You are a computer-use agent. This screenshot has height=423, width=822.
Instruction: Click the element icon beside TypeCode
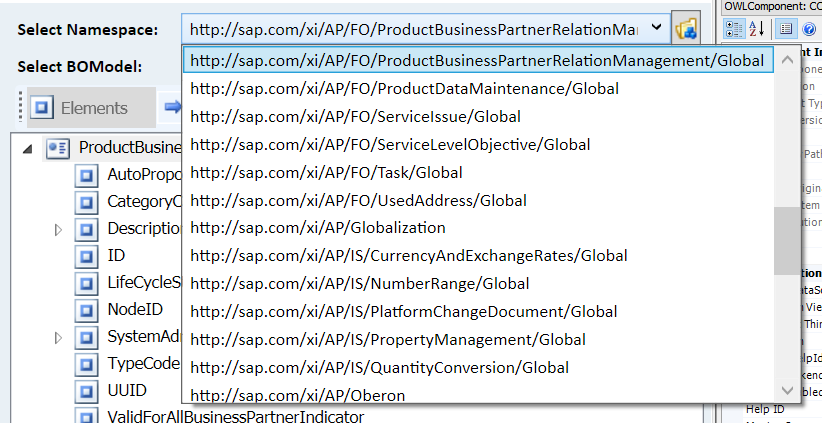point(86,364)
